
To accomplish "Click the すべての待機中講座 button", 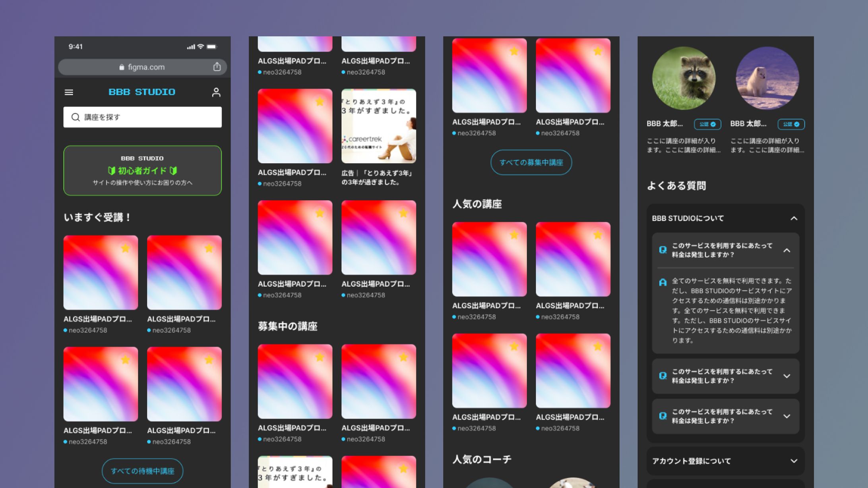I will (x=143, y=471).
